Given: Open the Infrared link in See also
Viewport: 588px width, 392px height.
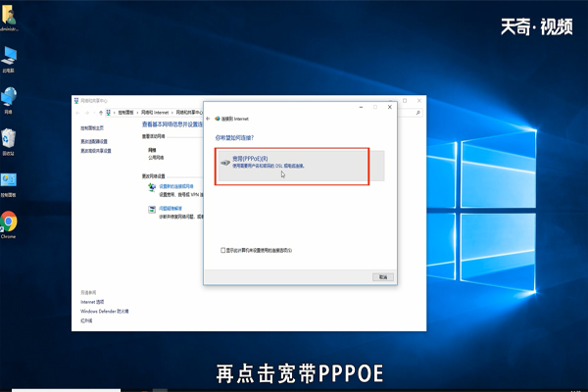Looking at the screenshot, I should (86, 320).
